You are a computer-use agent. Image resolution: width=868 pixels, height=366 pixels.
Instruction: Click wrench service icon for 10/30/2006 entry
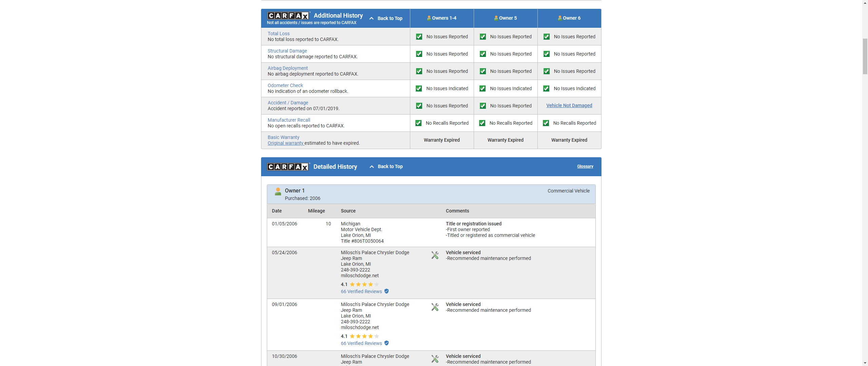pos(435,359)
